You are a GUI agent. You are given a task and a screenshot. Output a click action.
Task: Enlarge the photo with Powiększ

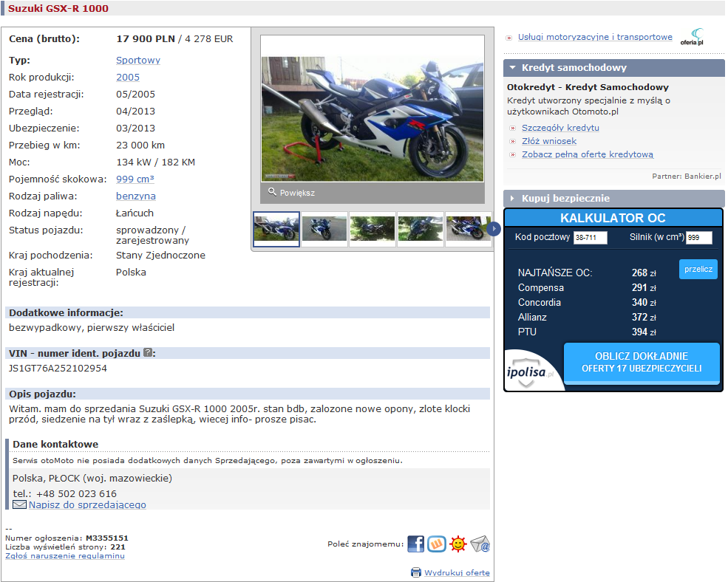click(x=297, y=193)
